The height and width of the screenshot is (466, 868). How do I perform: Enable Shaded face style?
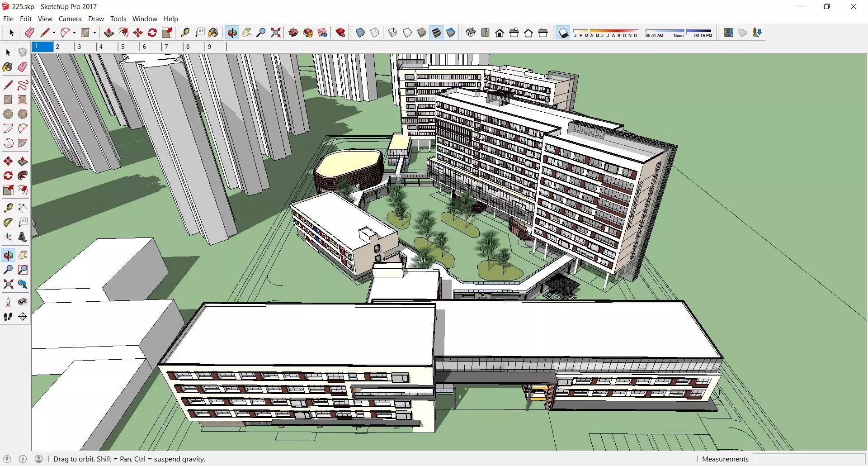422,33
